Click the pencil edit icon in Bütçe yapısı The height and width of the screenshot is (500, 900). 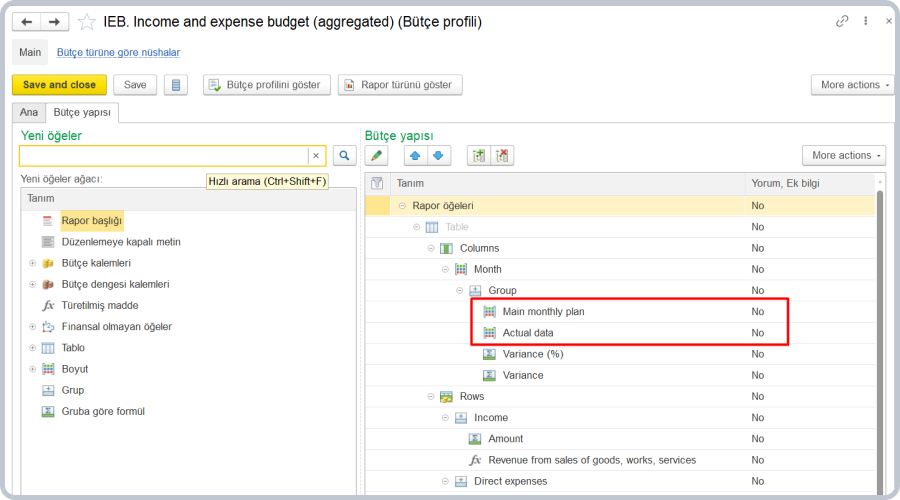click(376, 155)
